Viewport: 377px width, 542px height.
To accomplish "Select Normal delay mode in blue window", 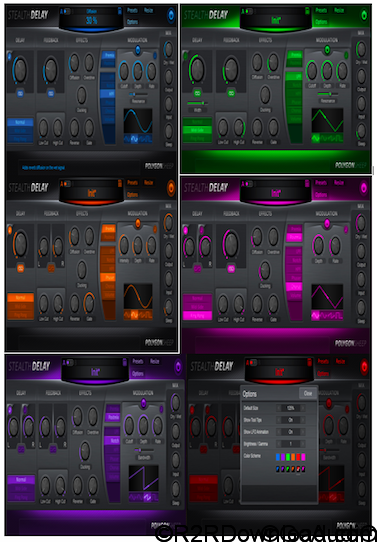I will pos(20,122).
